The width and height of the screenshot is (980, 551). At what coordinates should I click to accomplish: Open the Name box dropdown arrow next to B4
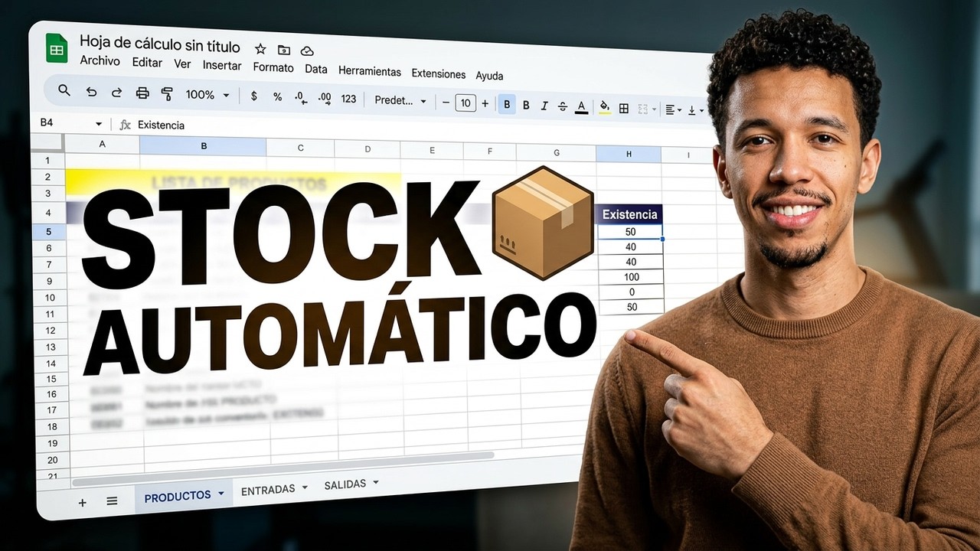99,124
